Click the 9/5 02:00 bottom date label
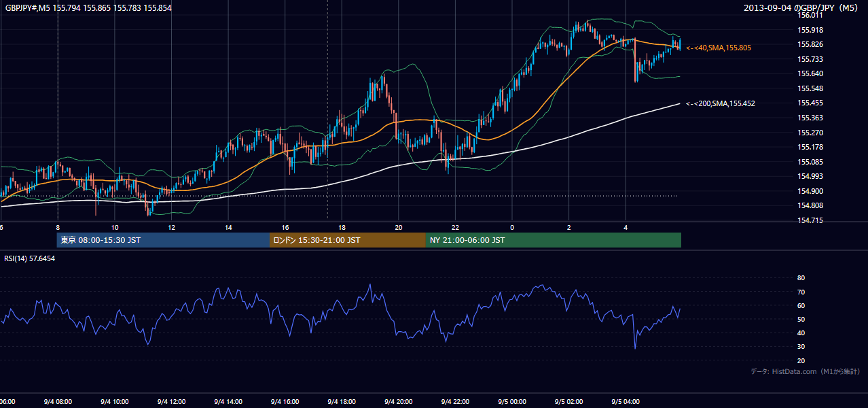The width and height of the screenshot is (868, 408). pyautogui.click(x=568, y=402)
